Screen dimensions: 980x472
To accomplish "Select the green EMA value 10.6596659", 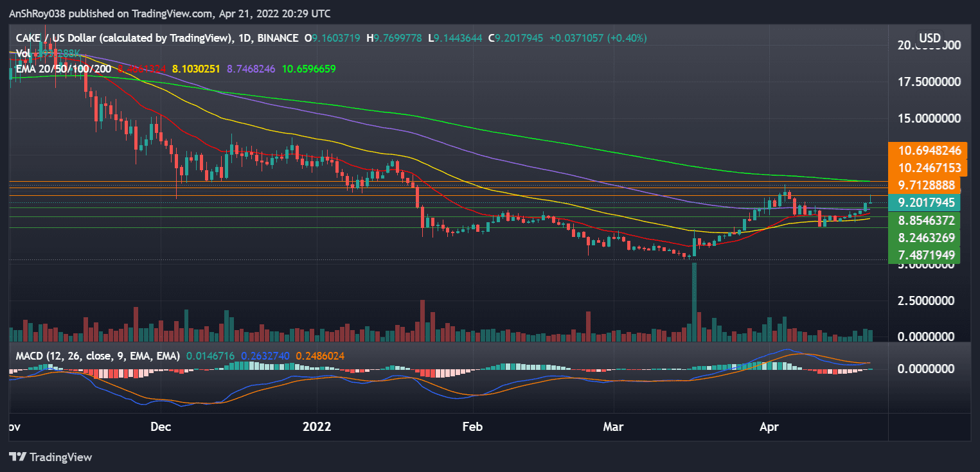I will pyautogui.click(x=308, y=69).
